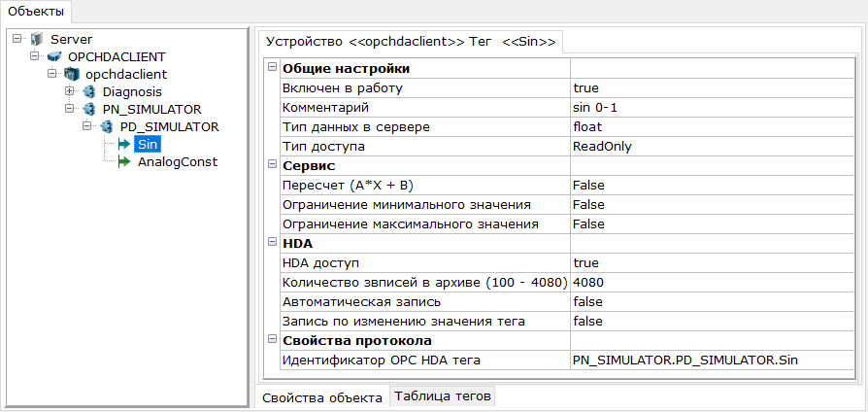Click the Sin tag arrow icon
Image resolution: width=868 pixels, height=412 pixels.
point(124,145)
